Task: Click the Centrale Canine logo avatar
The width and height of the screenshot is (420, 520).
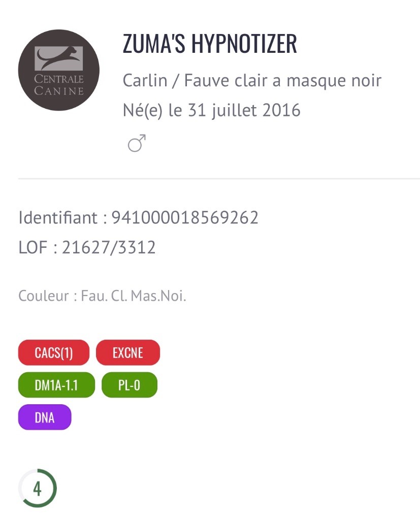Action: [59, 70]
